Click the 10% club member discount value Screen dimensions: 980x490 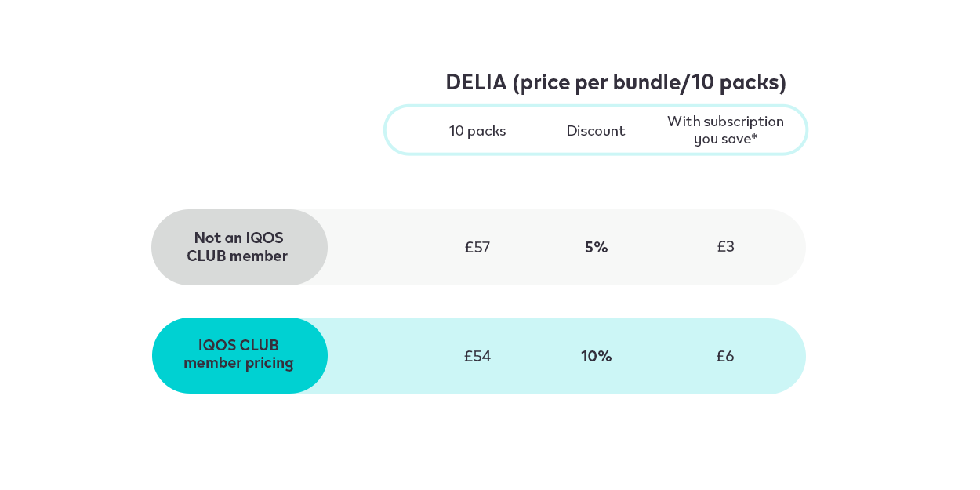[596, 356]
